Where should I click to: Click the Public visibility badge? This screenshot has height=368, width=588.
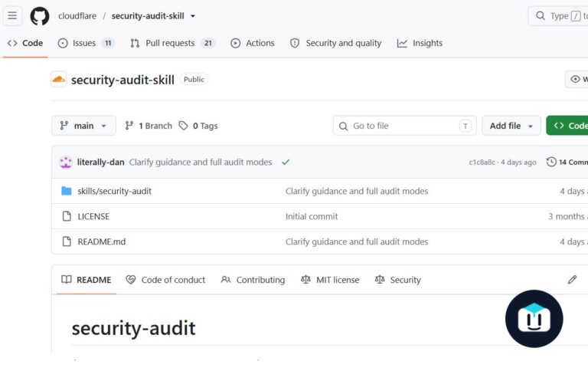coord(194,79)
